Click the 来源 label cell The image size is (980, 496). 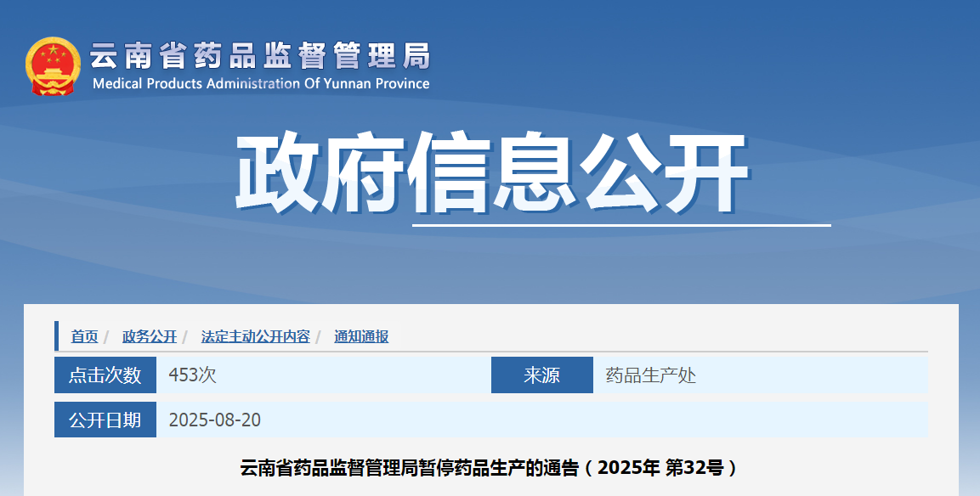point(542,375)
